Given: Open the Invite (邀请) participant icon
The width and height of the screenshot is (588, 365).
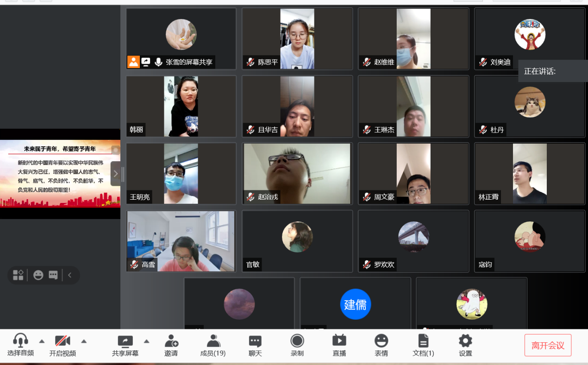Looking at the screenshot, I should coord(171,341).
